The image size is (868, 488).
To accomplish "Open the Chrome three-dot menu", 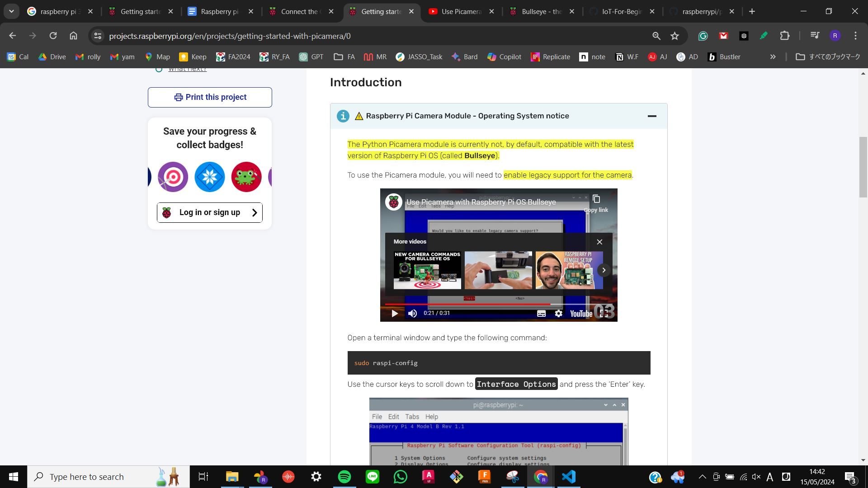I will (855, 36).
